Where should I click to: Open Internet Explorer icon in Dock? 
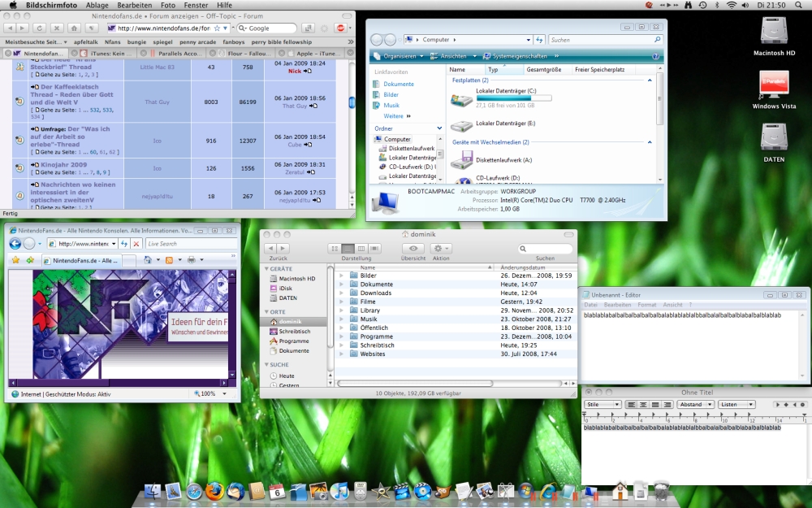tap(547, 490)
